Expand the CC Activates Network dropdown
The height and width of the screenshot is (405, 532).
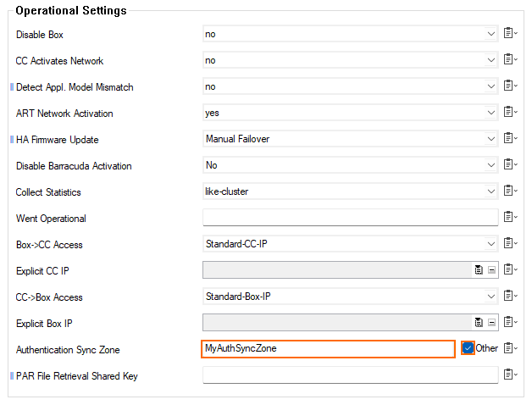point(490,60)
